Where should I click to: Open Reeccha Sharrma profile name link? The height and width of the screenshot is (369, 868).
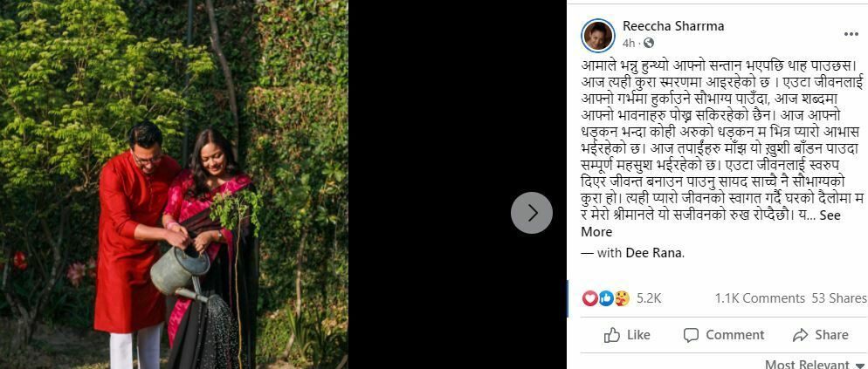click(x=673, y=26)
